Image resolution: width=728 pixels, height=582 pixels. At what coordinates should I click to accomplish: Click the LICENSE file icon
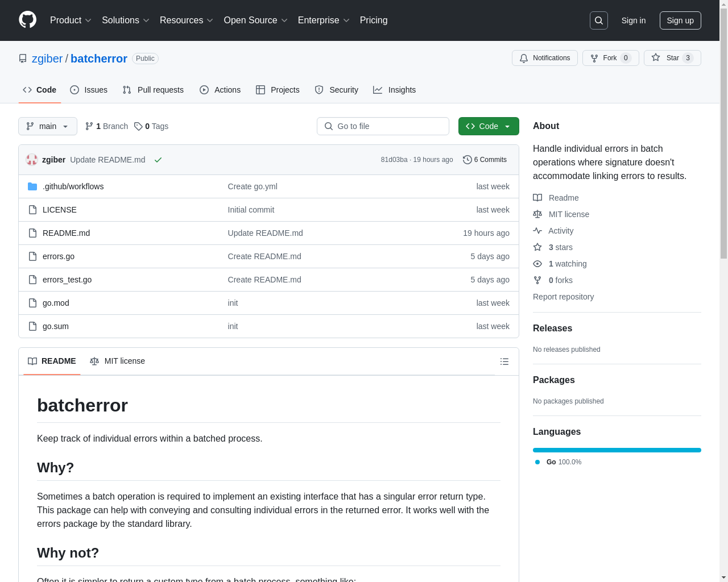coord(32,210)
